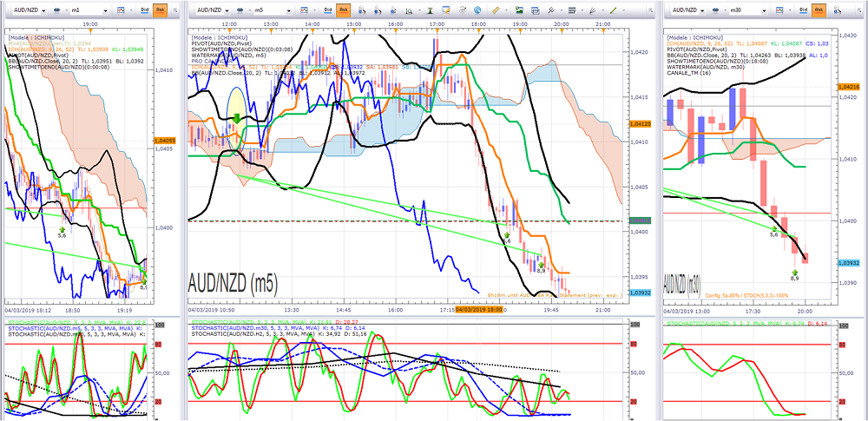Screen dimensions: 868x421
Task: Click the save chart image icon in m5 toolbar
Action: tap(519, 10)
